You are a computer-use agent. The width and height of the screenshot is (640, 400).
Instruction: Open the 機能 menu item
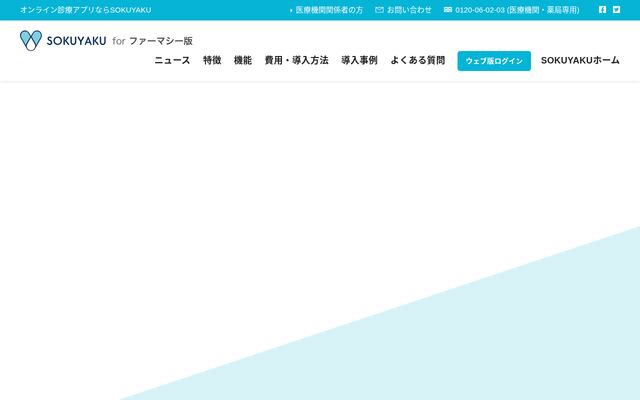[243, 60]
